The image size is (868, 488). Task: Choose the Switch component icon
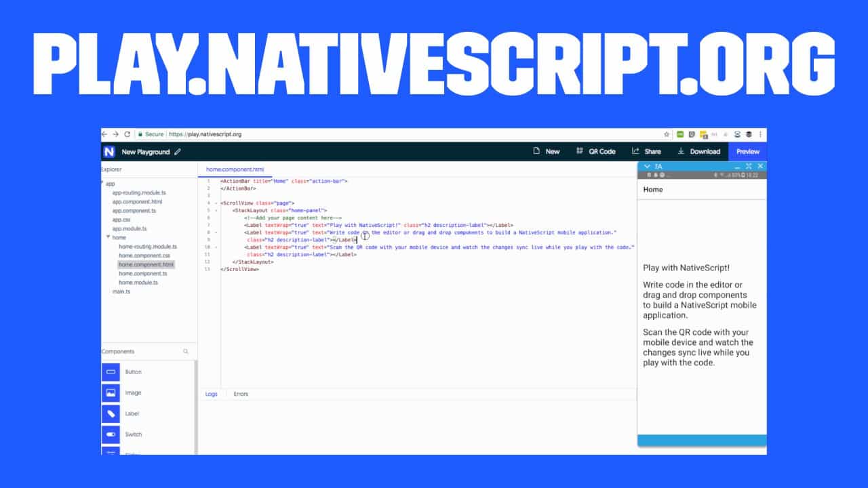click(x=111, y=434)
